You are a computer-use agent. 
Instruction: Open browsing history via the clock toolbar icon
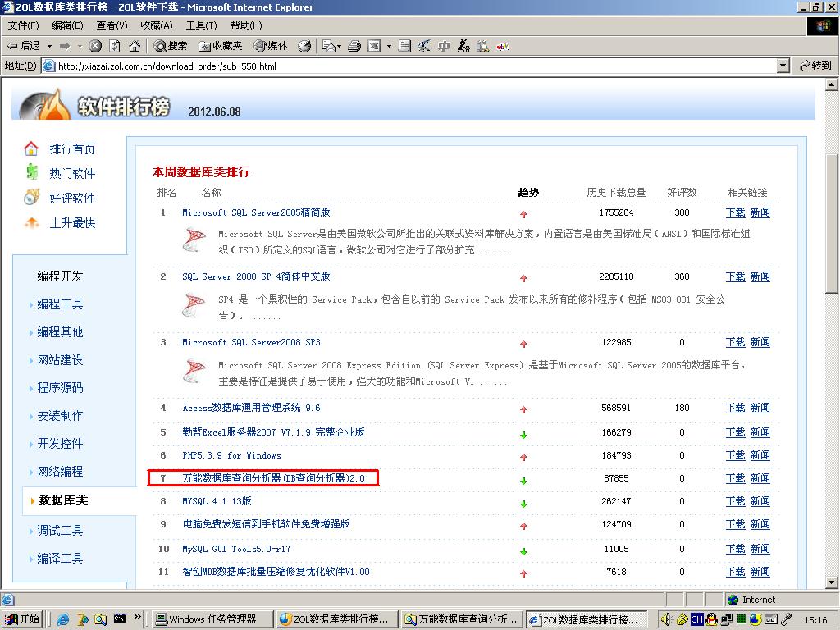(304, 46)
